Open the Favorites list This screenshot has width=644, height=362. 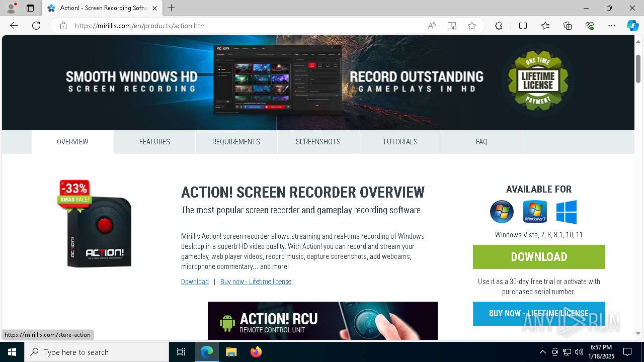click(545, 26)
